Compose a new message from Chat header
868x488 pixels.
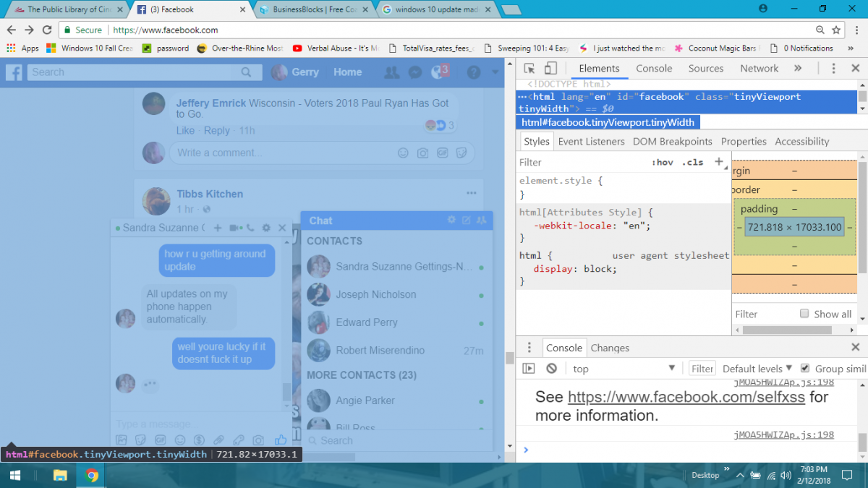coord(467,220)
